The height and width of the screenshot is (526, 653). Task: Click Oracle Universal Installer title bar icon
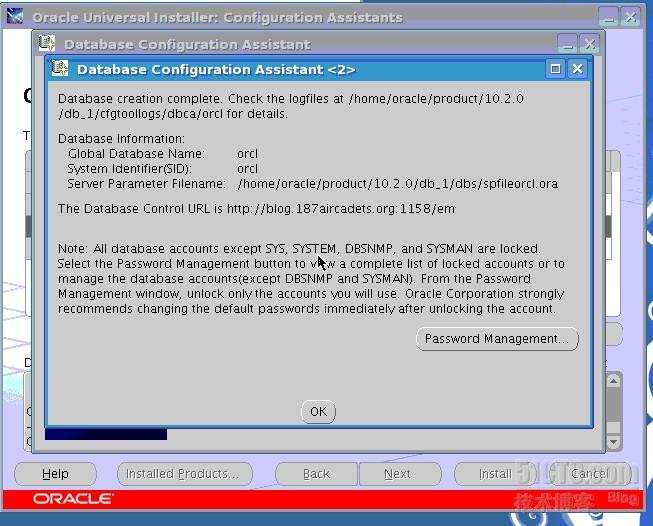[15, 16]
